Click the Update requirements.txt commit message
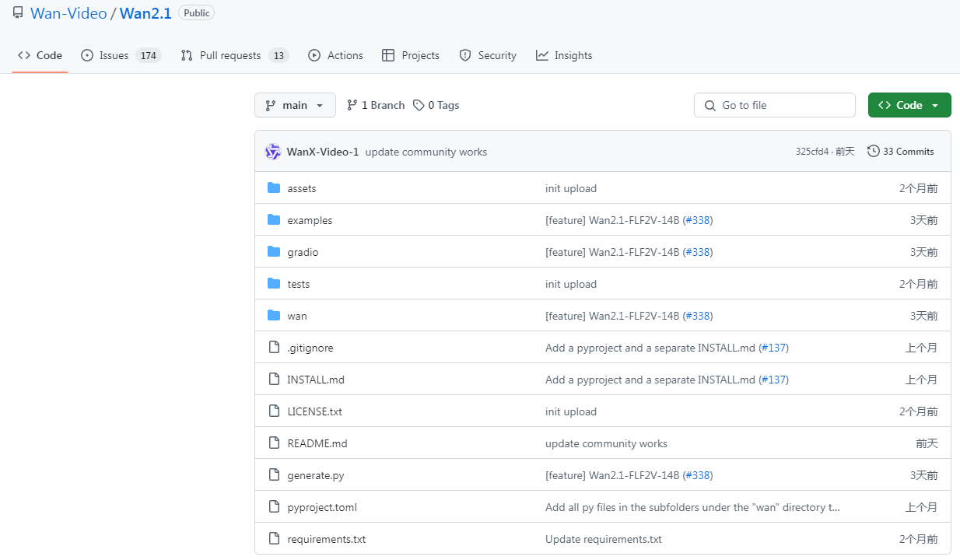The image size is (960, 560). pos(604,539)
